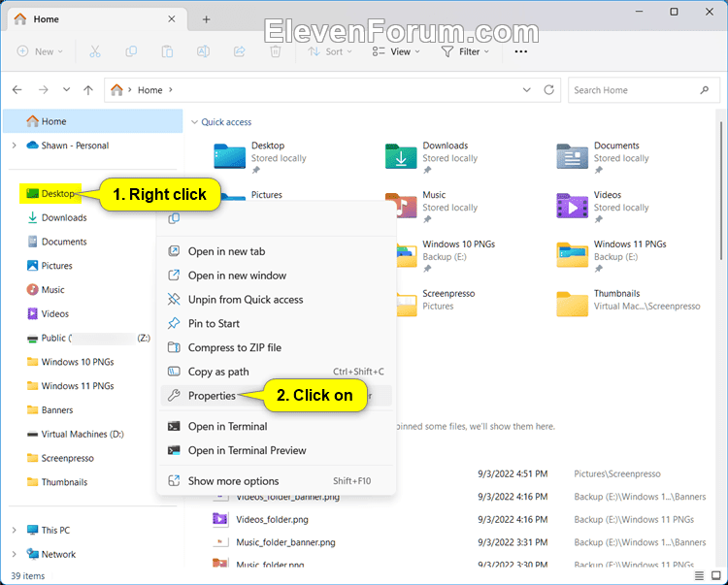
Task: Select Documents in navigation pane
Action: pos(57,242)
